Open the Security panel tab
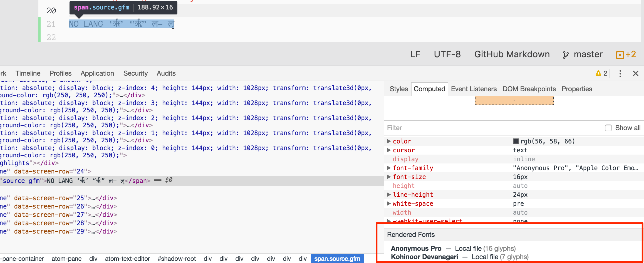The height and width of the screenshot is (263, 644). 135,73
